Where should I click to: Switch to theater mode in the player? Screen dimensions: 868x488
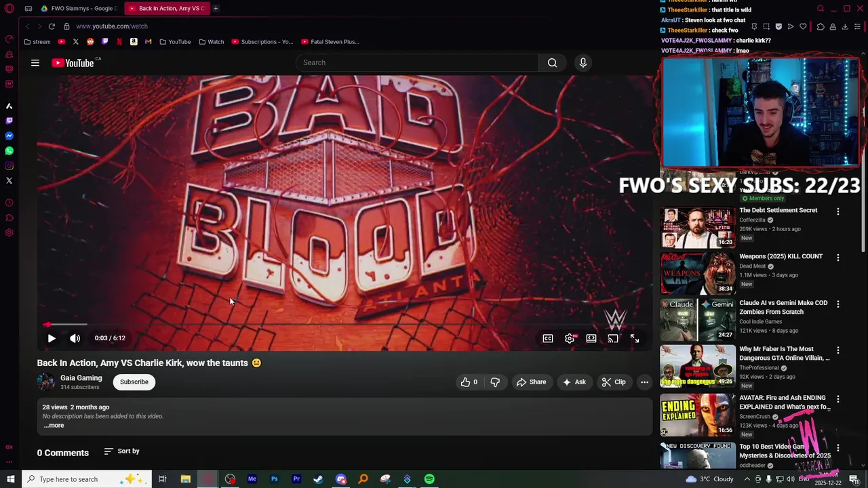(591, 338)
